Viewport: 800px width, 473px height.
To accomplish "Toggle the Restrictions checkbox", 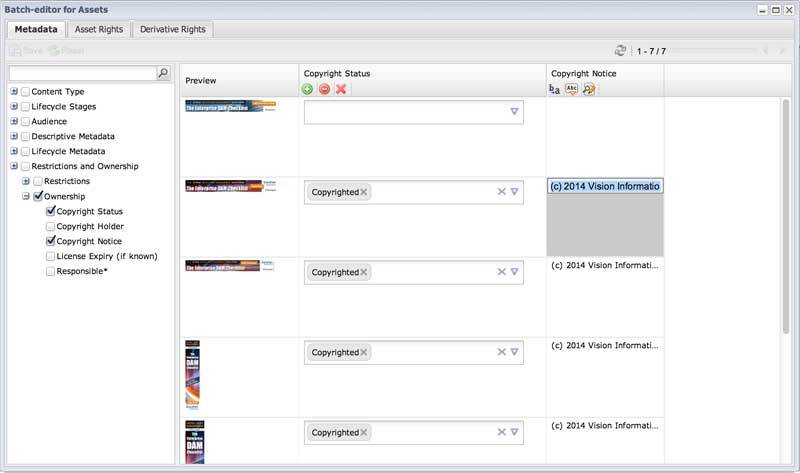I will coord(38,181).
